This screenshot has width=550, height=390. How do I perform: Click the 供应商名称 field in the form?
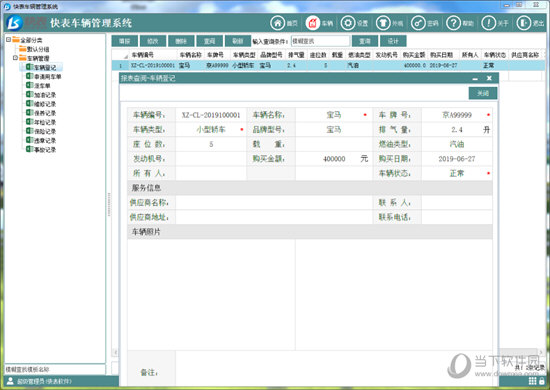pos(274,202)
